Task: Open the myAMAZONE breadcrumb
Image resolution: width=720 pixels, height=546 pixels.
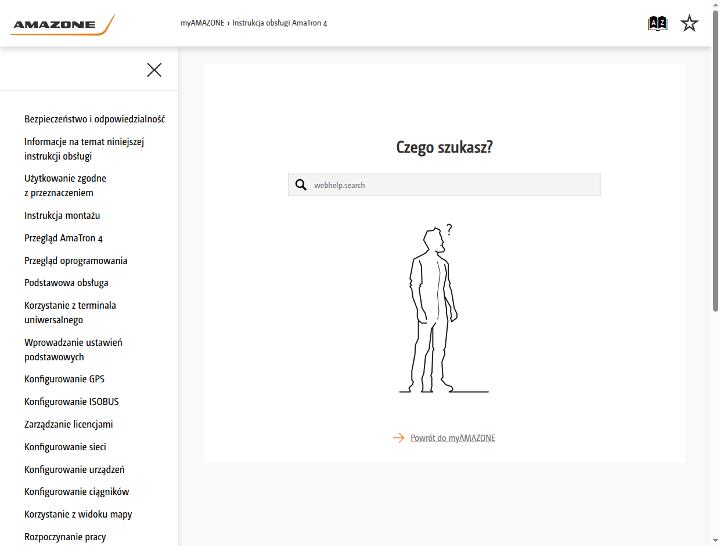Action: [x=202, y=23]
